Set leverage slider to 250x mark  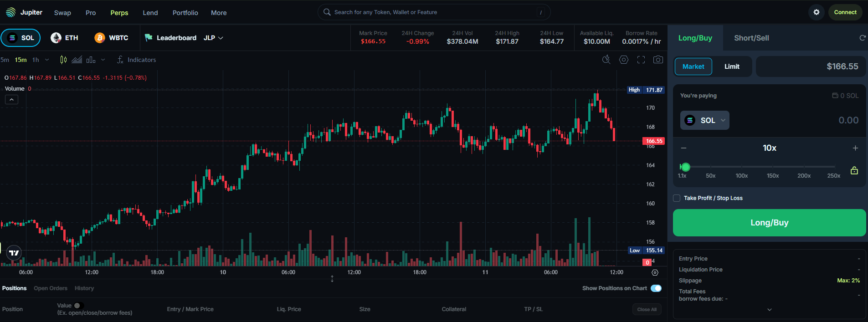click(834, 167)
